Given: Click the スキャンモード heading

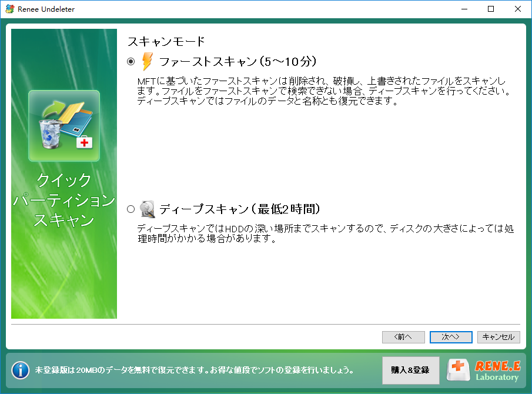Looking at the screenshot, I should [166, 41].
